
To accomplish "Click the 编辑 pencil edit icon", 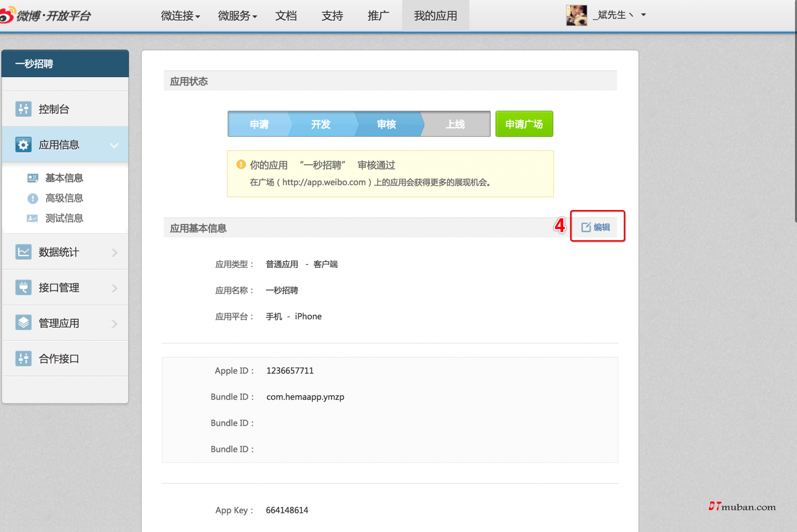I will point(586,227).
